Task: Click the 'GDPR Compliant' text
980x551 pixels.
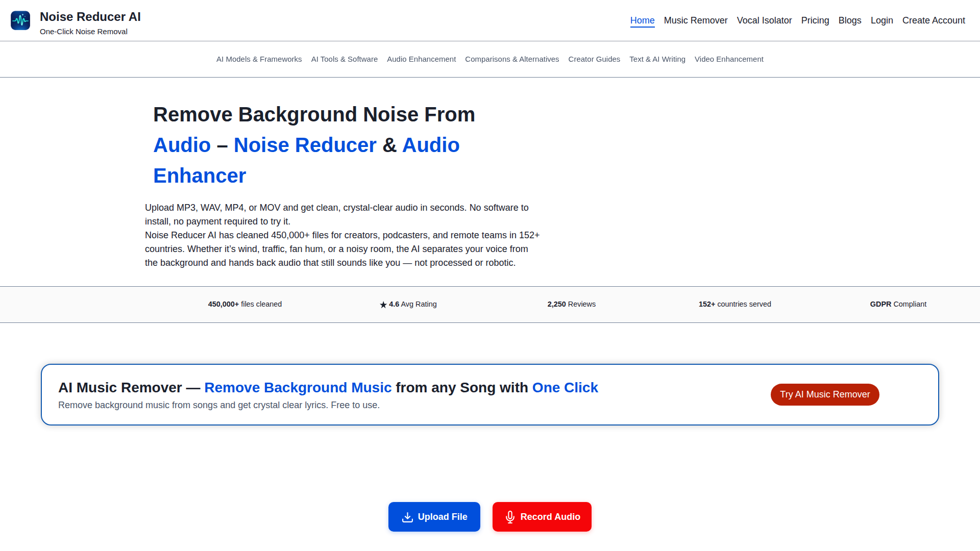Action: point(898,304)
